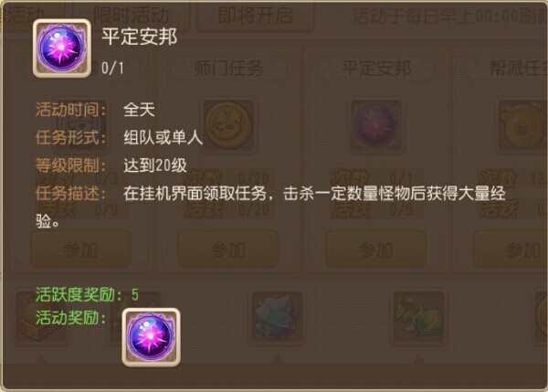Open the dimmed green fruit reward icon

point(418,317)
